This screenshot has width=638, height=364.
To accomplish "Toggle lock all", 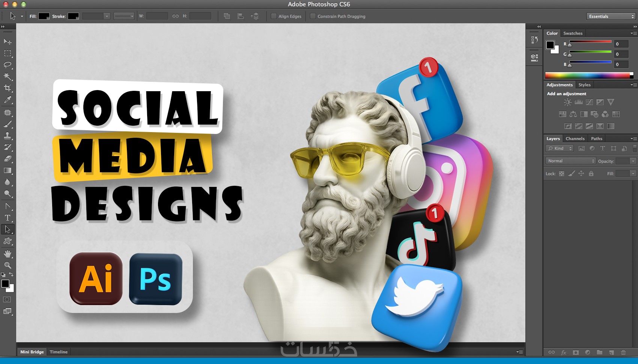I will [591, 173].
